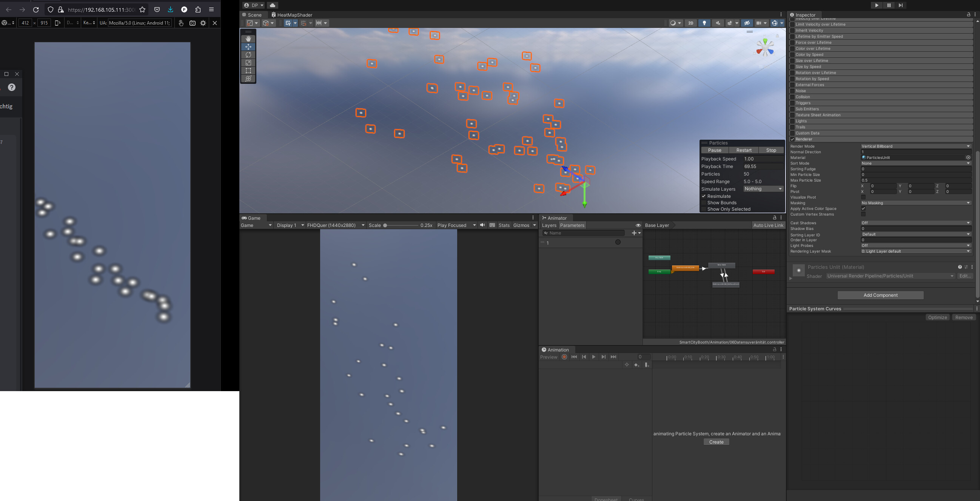Select the Rect tool in Scene toolbar

(248, 71)
